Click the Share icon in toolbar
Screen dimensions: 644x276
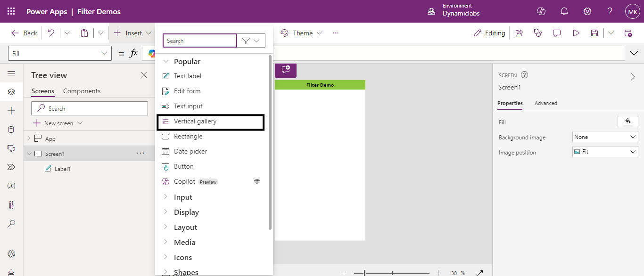point(519,33)
